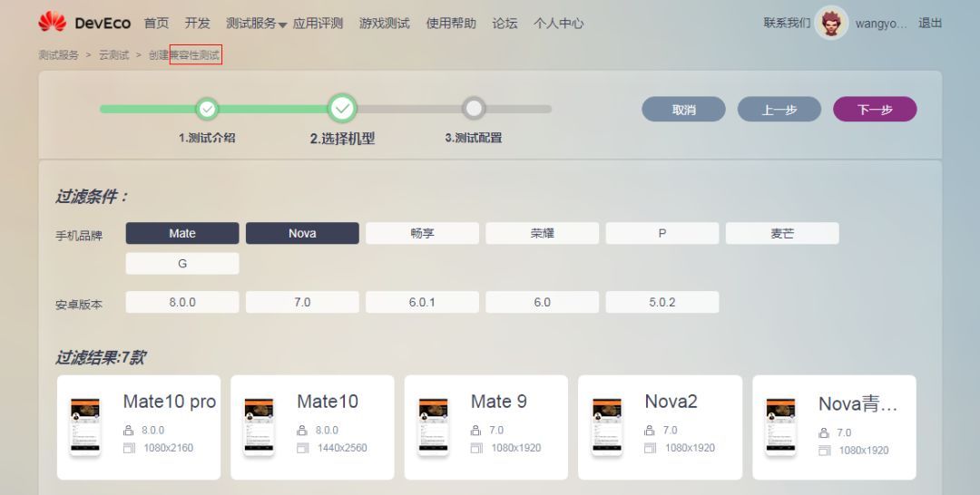Click 测试服务 in the breadcrumb
Viewport: 980px width, 495px height.
click(59, 55)
